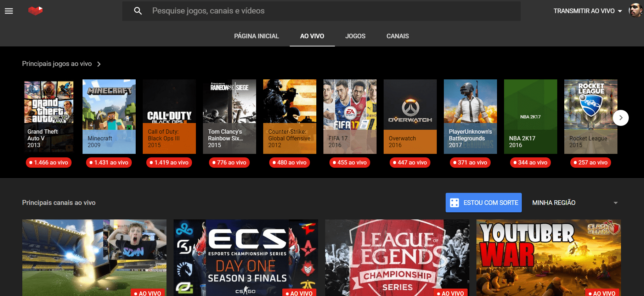
Task: Open PlayerUnknown's Battlegrounds card
Action: (470, 117)
